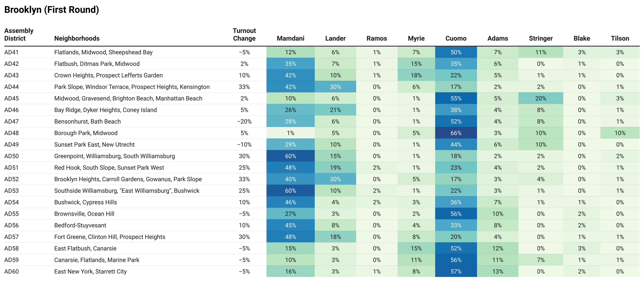
Task: Select the Borough Park, Midwood neighborhood text
Action: [86, 133]
